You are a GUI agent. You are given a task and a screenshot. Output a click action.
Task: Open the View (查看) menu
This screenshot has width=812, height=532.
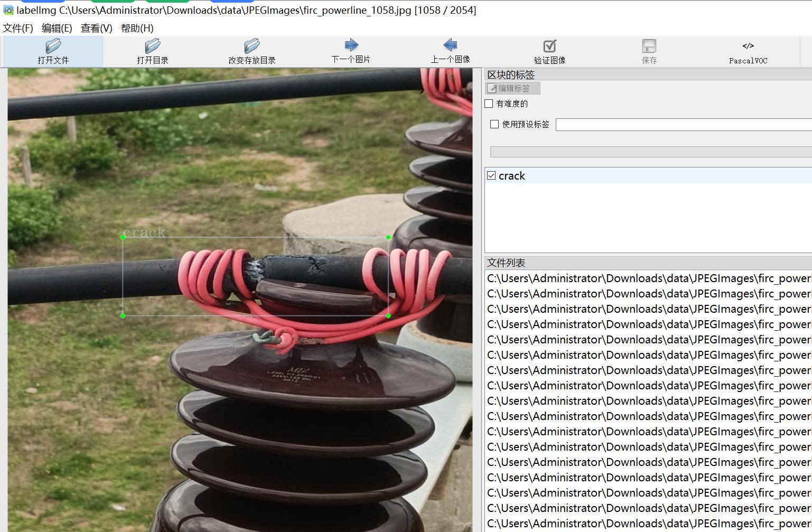tap(96, 28)
